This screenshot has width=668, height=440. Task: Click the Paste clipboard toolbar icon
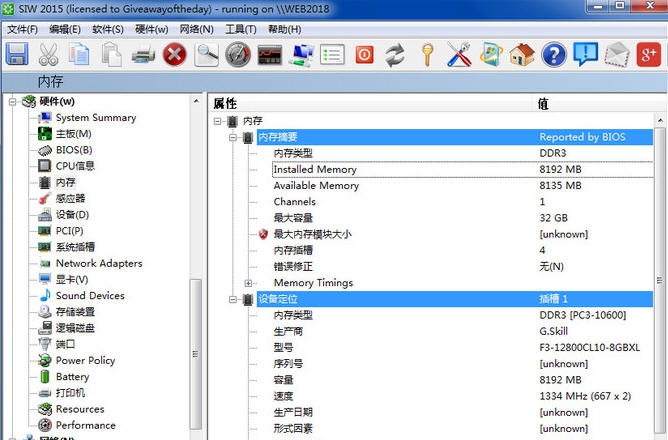pyautogui.click(x=111, y=54)
